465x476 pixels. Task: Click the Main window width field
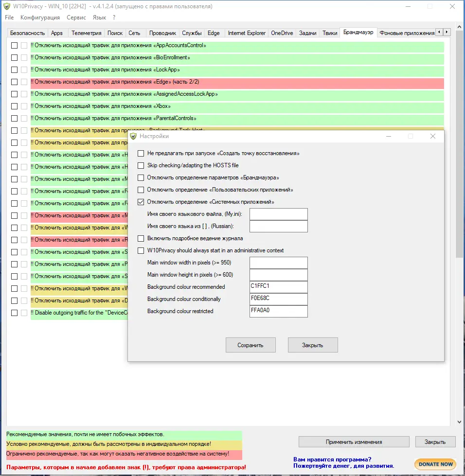pyautogui.click(x=279, y=263)
